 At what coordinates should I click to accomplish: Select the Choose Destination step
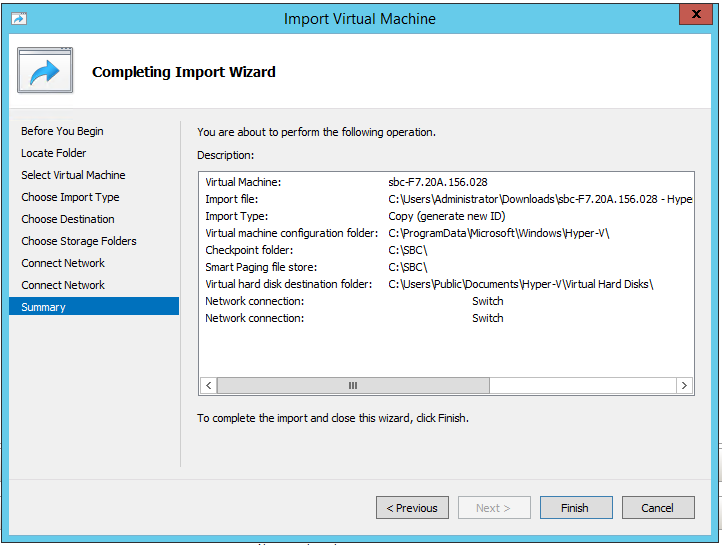pos(68,219)
